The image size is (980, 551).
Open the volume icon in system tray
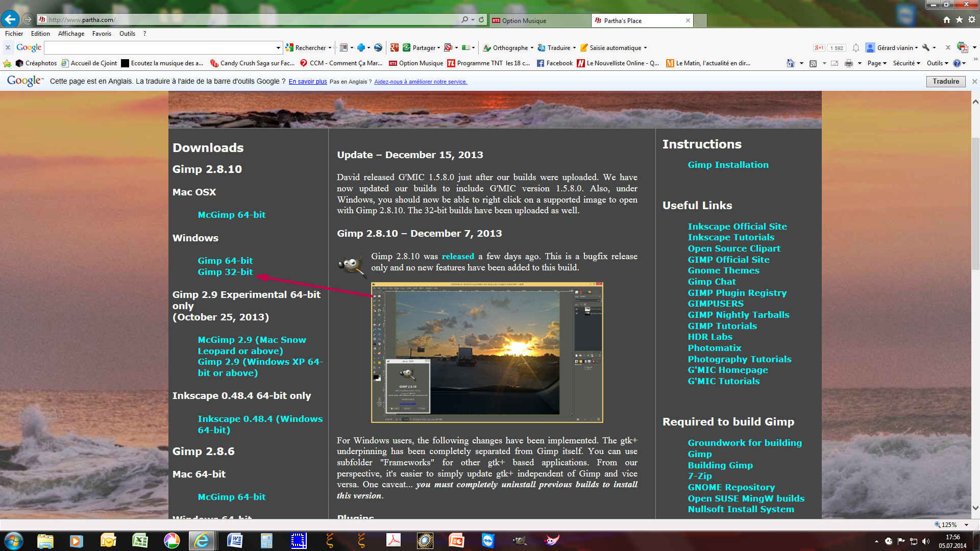[926, 541]
